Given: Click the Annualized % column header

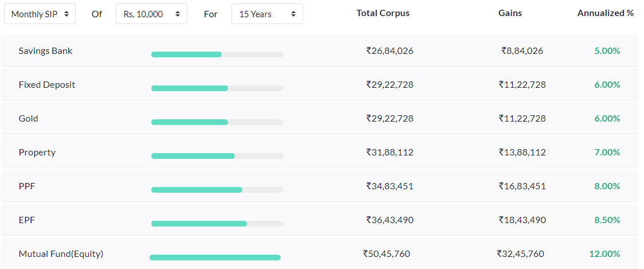Looking at the screenshot, I should click(x=606, y=13).
